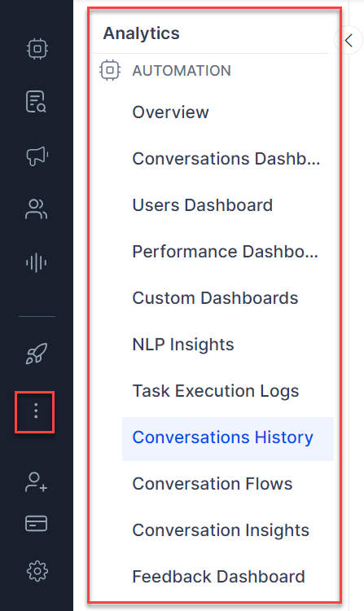
Task: Click the AUTOMATION section header
Action: [182, 71]
